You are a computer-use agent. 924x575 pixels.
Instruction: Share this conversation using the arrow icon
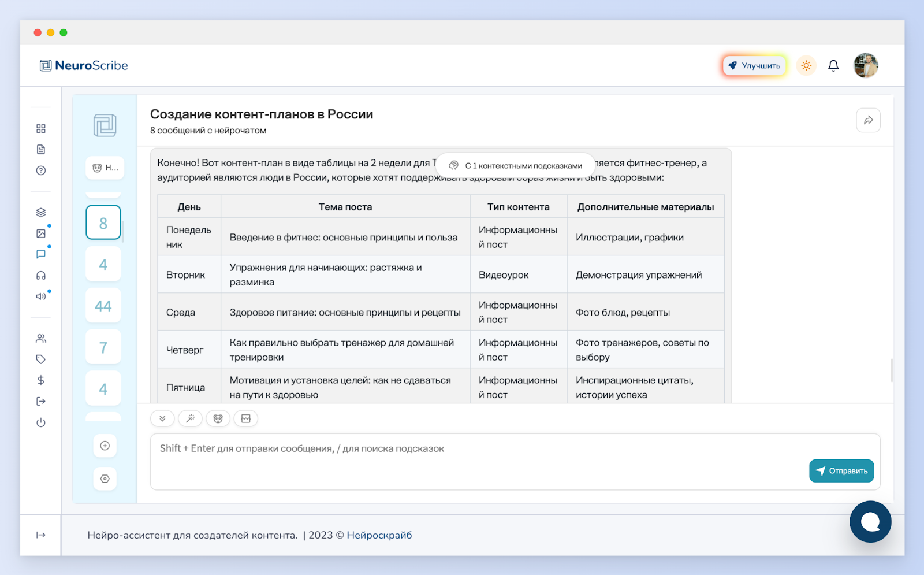[868, 120]
